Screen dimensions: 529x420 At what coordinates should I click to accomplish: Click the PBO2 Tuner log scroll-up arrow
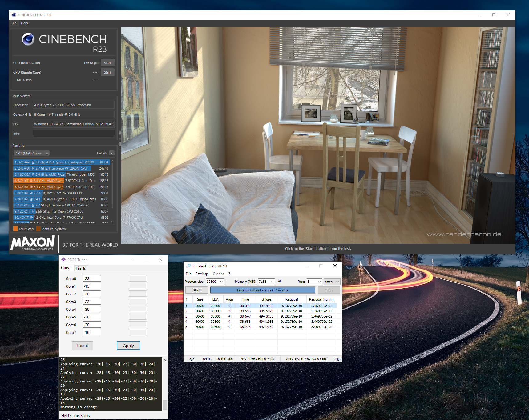click(165, 360)
